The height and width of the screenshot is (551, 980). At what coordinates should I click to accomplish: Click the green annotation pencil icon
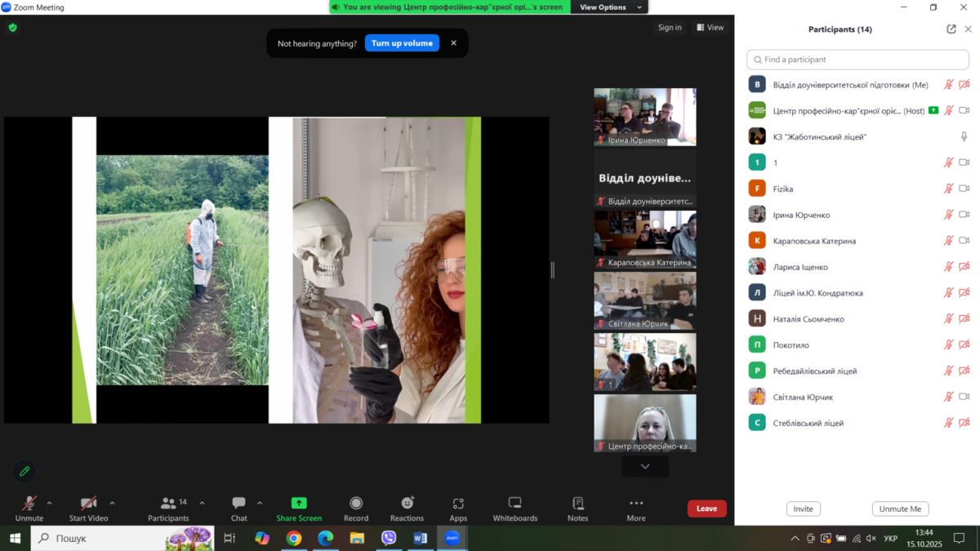pos(24,471)
